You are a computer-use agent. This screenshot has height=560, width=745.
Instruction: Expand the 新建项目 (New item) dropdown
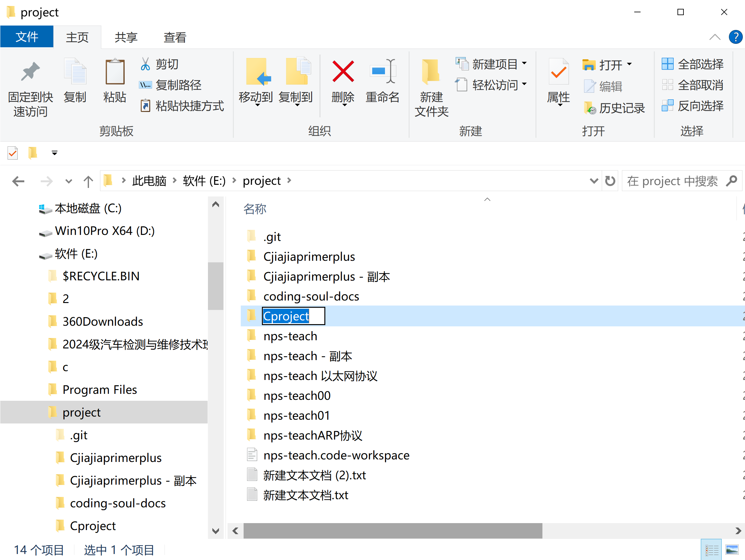point(525,64)
